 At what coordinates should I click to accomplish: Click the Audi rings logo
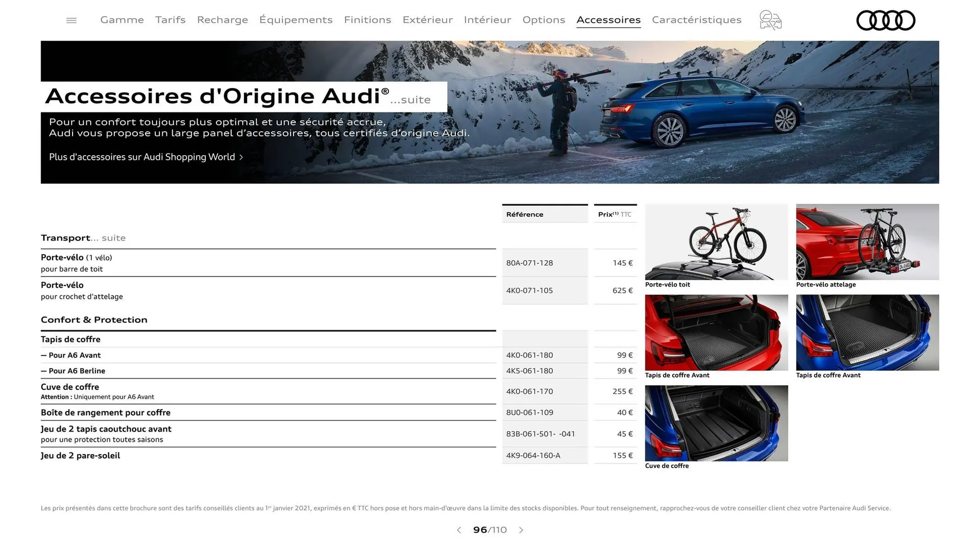[886, 20]
